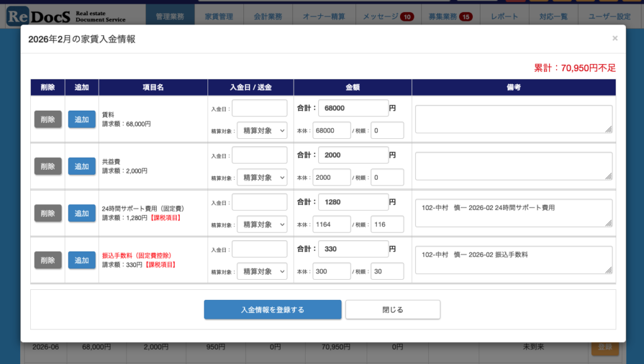Viewport: 644px width, 364px height.
Task: Click 追加 in the 共益費 row
Action: point(82,167)
